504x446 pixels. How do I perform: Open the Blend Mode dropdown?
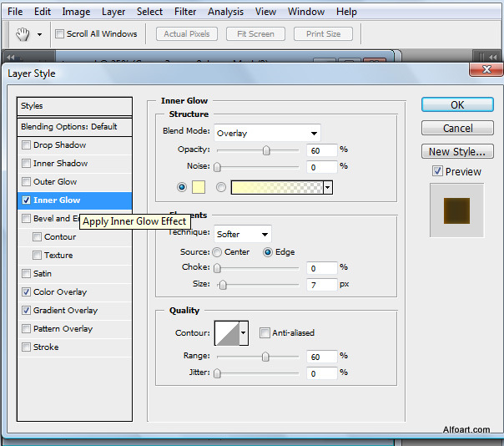pyautogui.click(x=267, y=133)
